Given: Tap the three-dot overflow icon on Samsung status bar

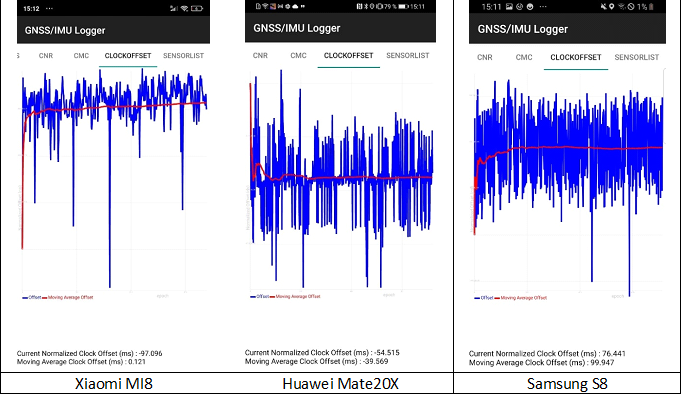Looking at the screenshot, I should (x=543, y=7).
